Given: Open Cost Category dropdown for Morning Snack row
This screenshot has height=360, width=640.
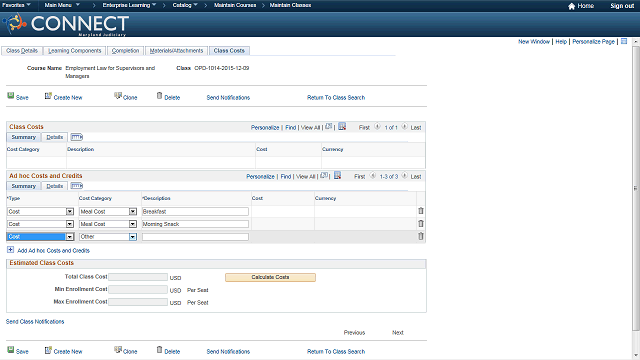Looking at the screenshot, I should 133,224.
